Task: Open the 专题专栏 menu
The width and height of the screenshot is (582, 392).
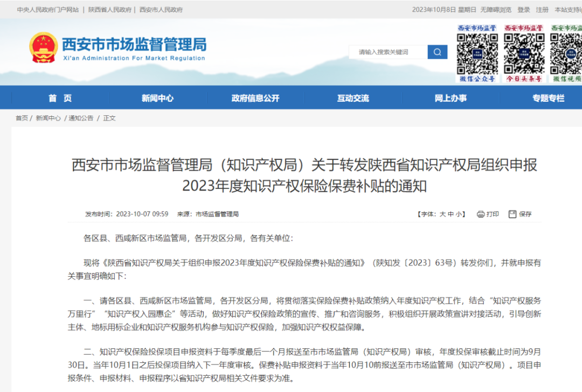Action: coord(548,97)
